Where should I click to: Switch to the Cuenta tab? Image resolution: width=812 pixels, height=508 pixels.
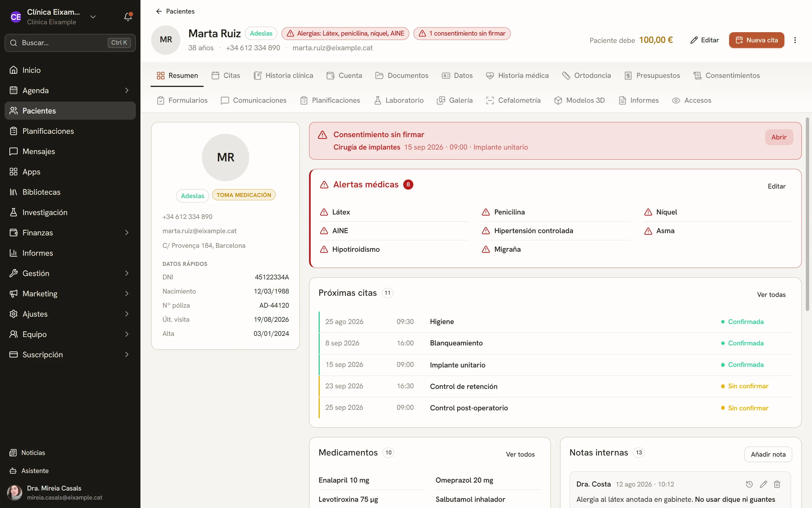tap(344, 76)
